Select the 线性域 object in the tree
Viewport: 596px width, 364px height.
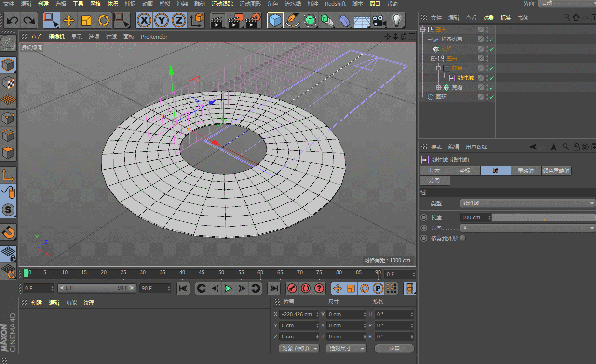pyautogui.click(x=465, y=78)
